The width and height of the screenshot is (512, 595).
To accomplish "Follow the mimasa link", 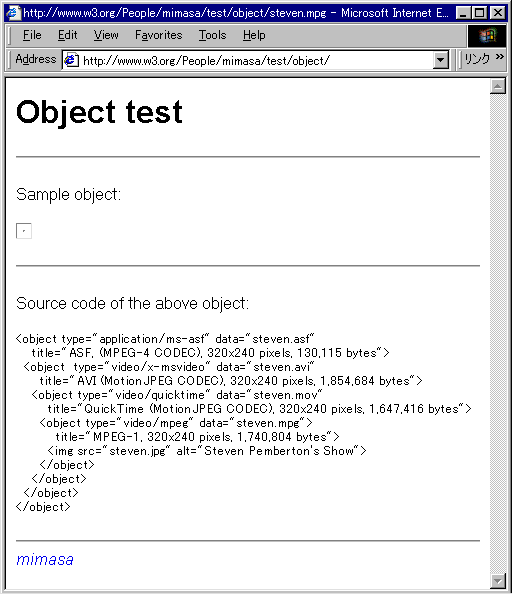I will [45, 559].
